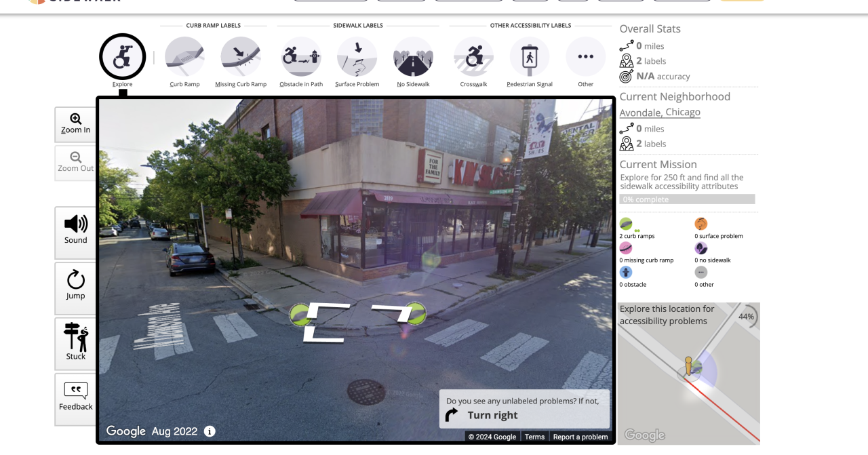Click the Current Neighborhood heading

[x=675, y=96]
